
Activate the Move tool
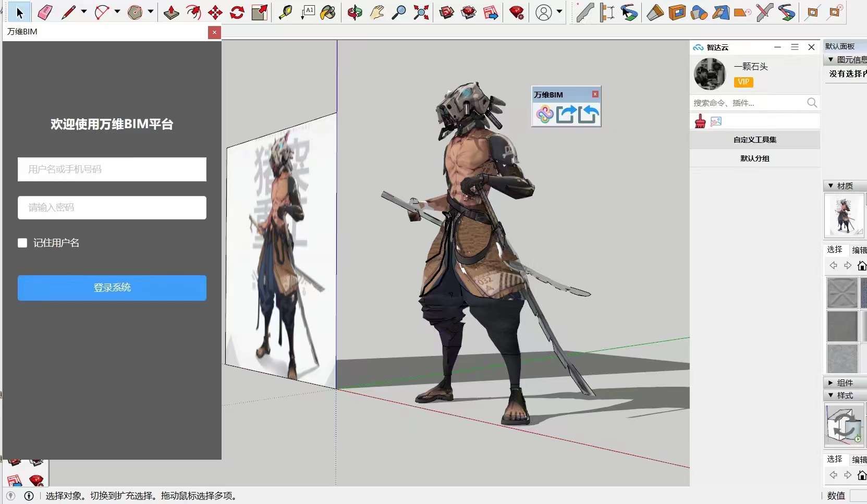point(215,13)
